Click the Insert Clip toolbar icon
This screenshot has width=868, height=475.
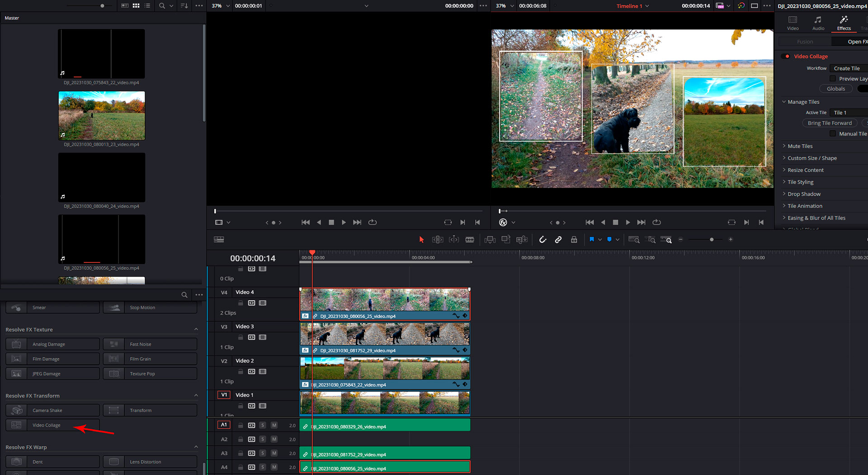tap(490, 240)
